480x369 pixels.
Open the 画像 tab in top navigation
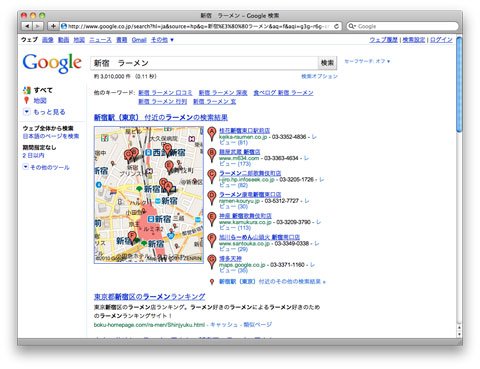coord(48,40)
